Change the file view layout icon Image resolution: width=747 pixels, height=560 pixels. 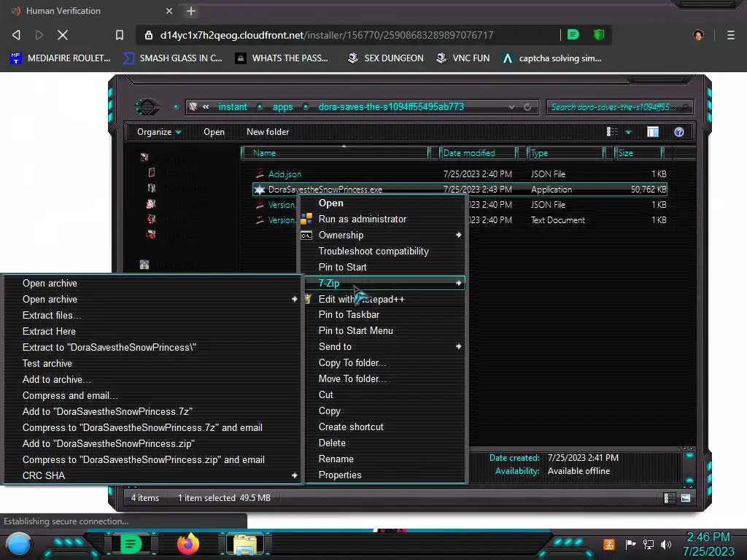[x=612, y=132]
